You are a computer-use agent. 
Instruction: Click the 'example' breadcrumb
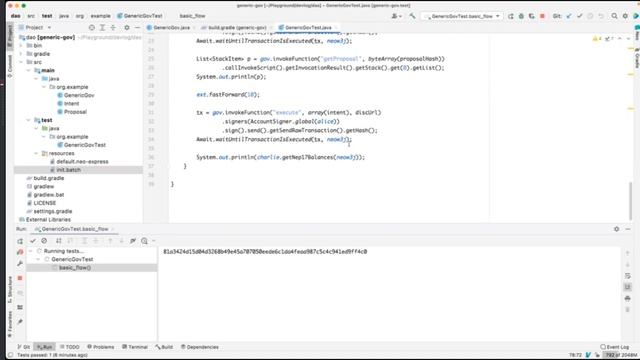(100, 16)
